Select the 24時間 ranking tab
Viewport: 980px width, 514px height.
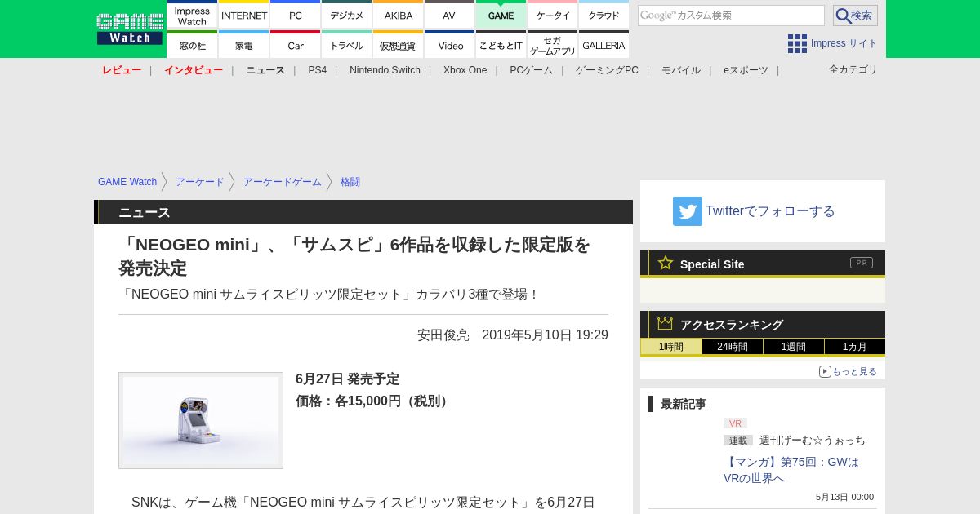click(x=733, y=347)
